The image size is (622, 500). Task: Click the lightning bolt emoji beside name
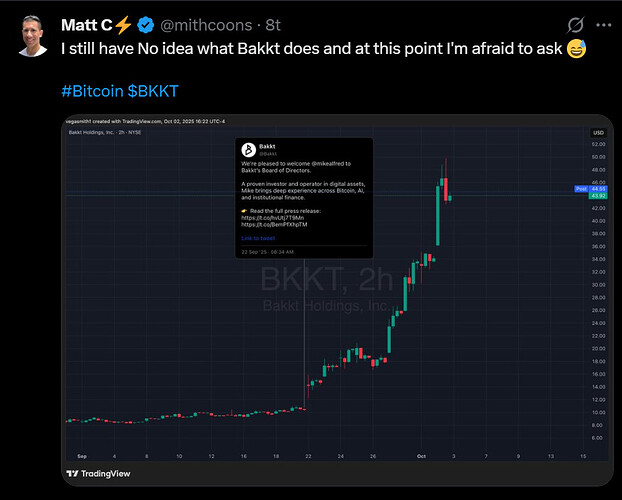(123, 25)
